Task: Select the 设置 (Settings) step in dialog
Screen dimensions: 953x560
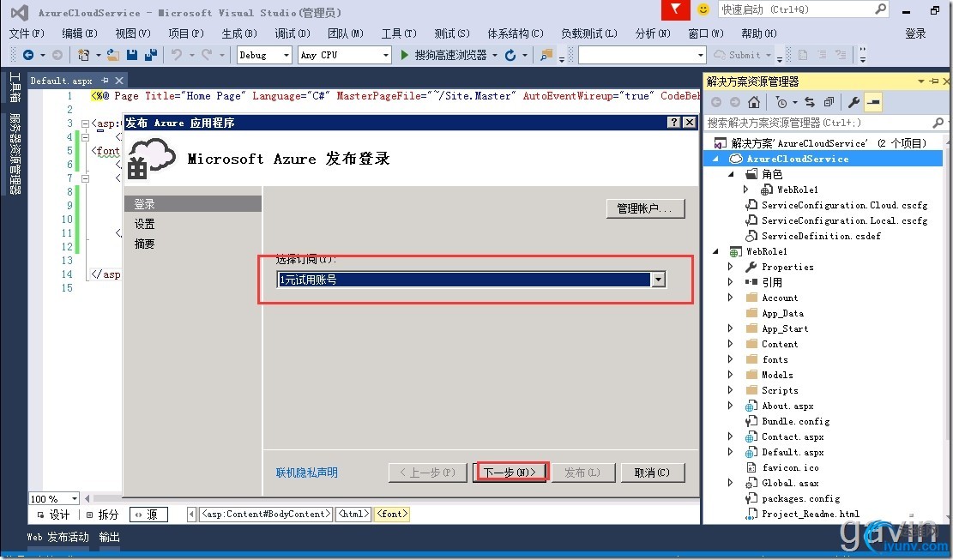Action: (145, 224)
